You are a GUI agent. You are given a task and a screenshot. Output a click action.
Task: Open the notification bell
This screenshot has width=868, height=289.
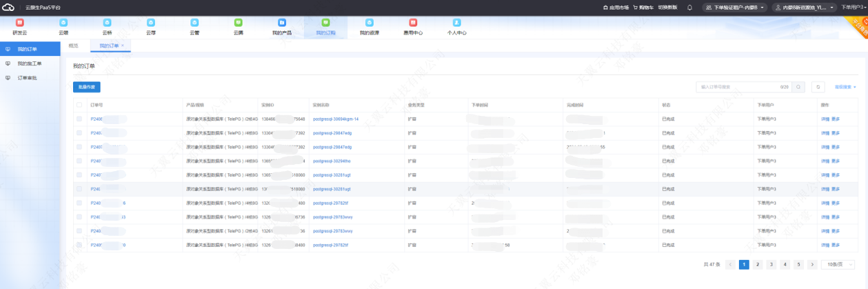[x=689, y=7]
